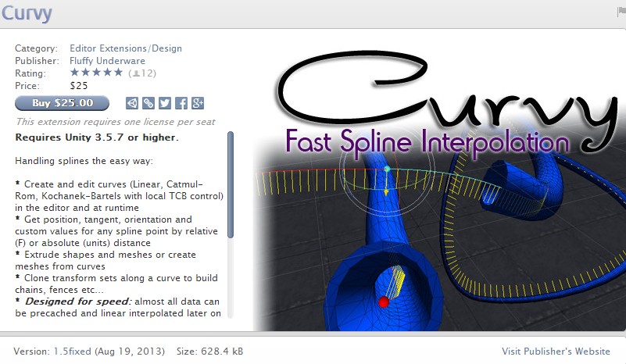This screenshot has width=626, height=364.
Task: Click the Price value $25
Action: tap(79, 86)
